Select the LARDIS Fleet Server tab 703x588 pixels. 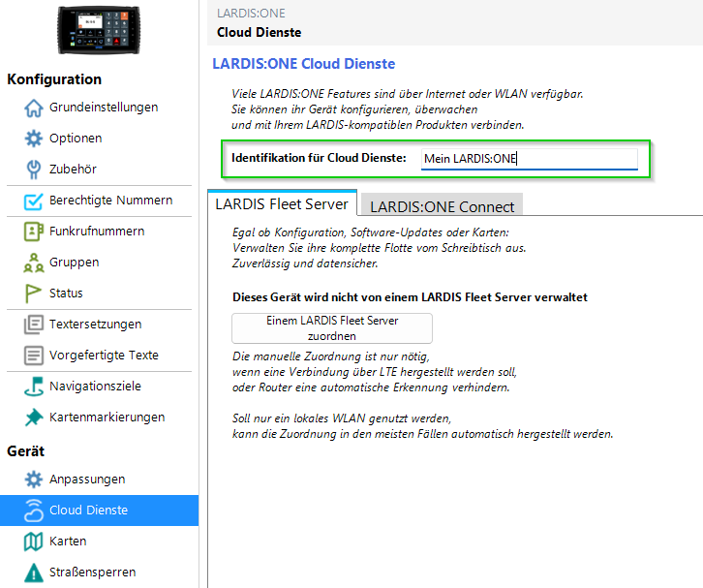click(282, 204)
